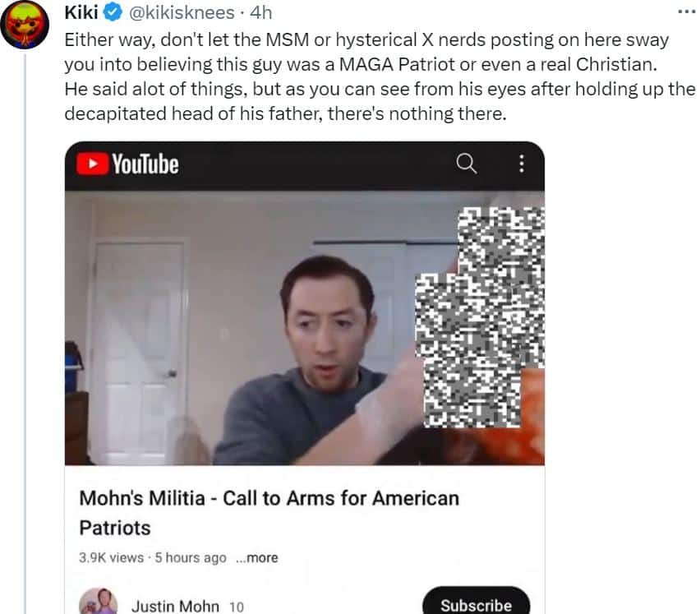Click the pixelated censored region in video
The height and width of the screenshot is (614, 700).
click(480, 317)
